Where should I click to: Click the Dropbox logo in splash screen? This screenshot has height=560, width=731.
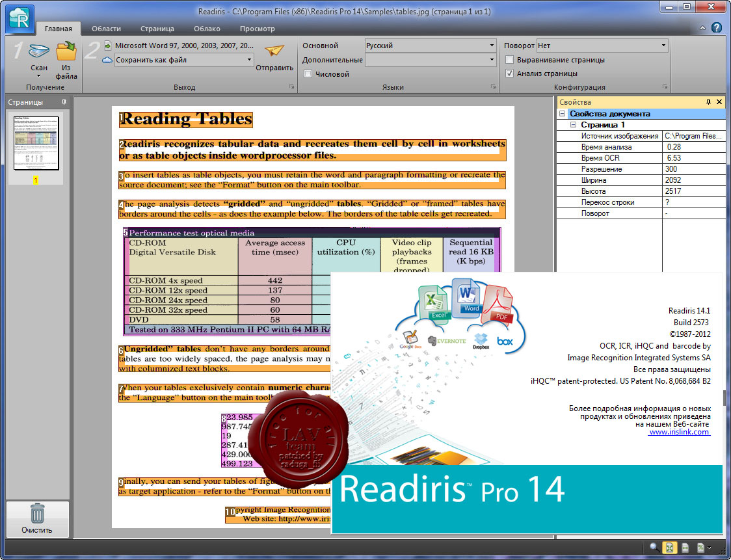point(481,341)
